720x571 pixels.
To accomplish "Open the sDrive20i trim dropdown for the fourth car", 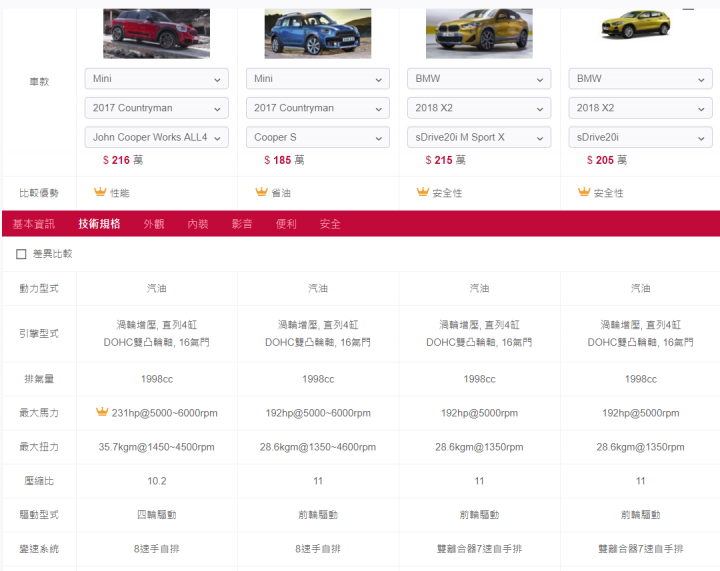I will pyautogui.click(x=641, y=137).
